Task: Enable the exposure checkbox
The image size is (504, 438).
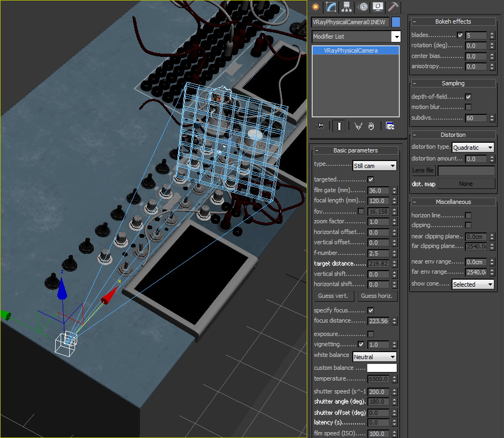Action: [370, 334]
